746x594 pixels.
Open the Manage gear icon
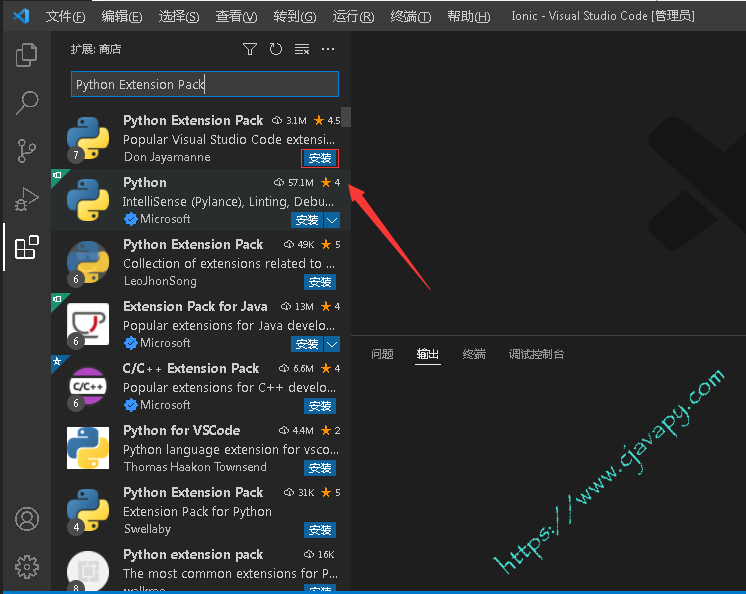coord(27,567)
